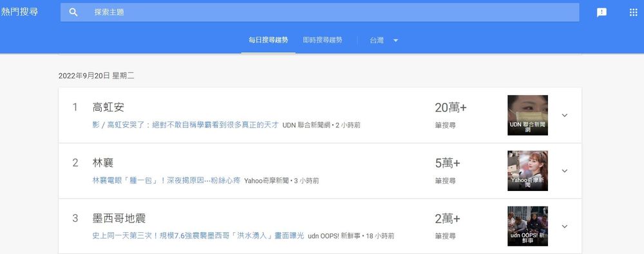
Task: Click Yahoo奇摩新聞 • 3 小時前 source text
Action: pyautogui.click(x=281, y=181)
